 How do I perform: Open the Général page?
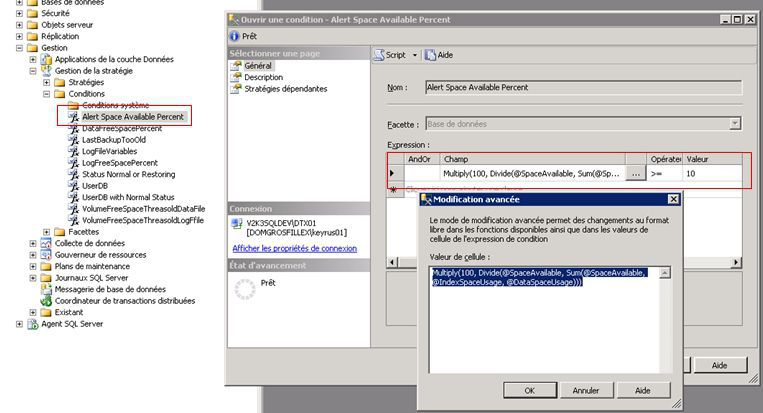[258, 66]
